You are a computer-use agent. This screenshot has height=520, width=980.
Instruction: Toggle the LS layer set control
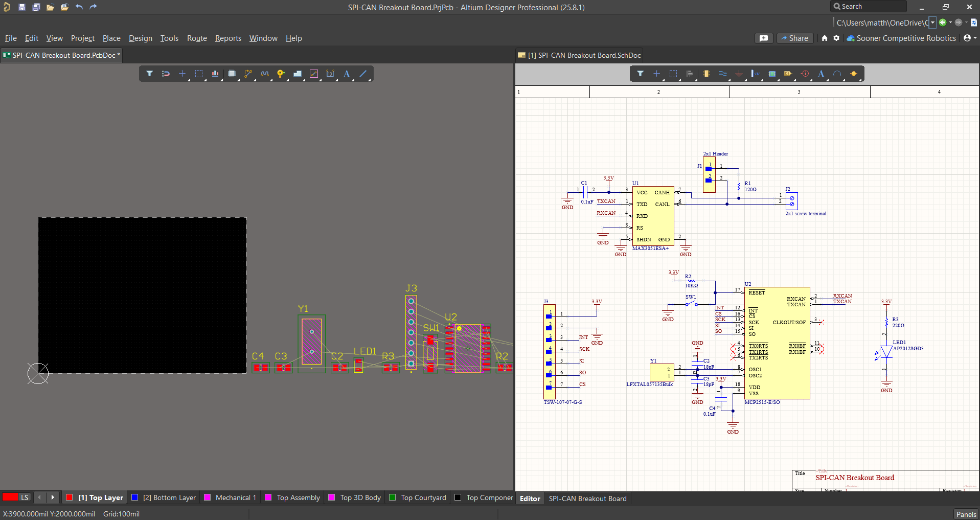point(25,498)
